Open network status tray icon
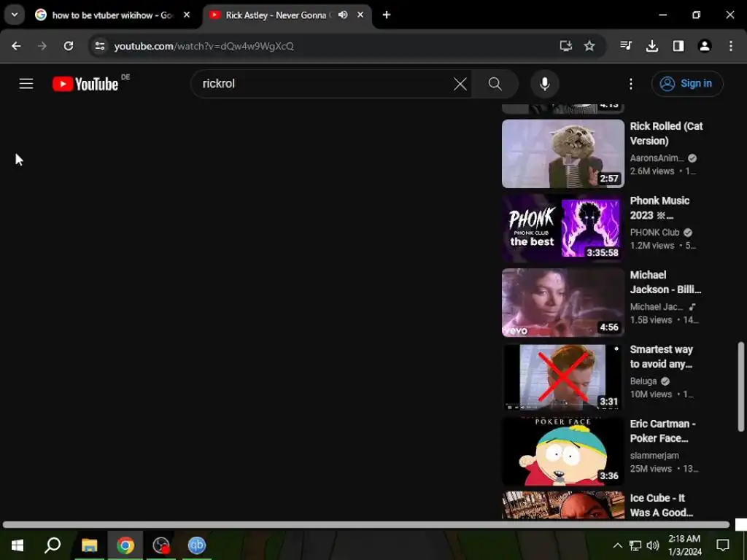This screenshot has width=747, height=560. click(635, 545)
